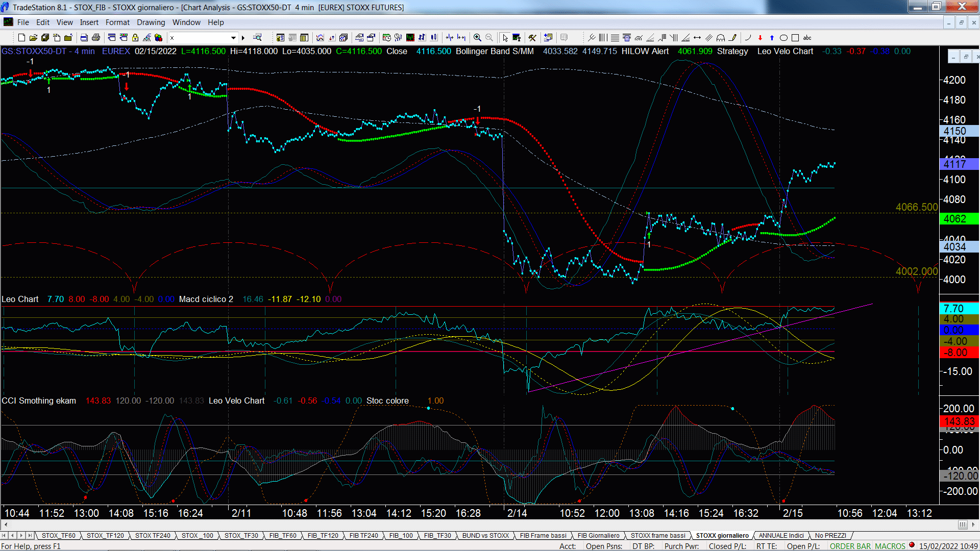The image size is (980, 551).
Task: Click the 143.83 CCI value box
Action: point(959,421)
